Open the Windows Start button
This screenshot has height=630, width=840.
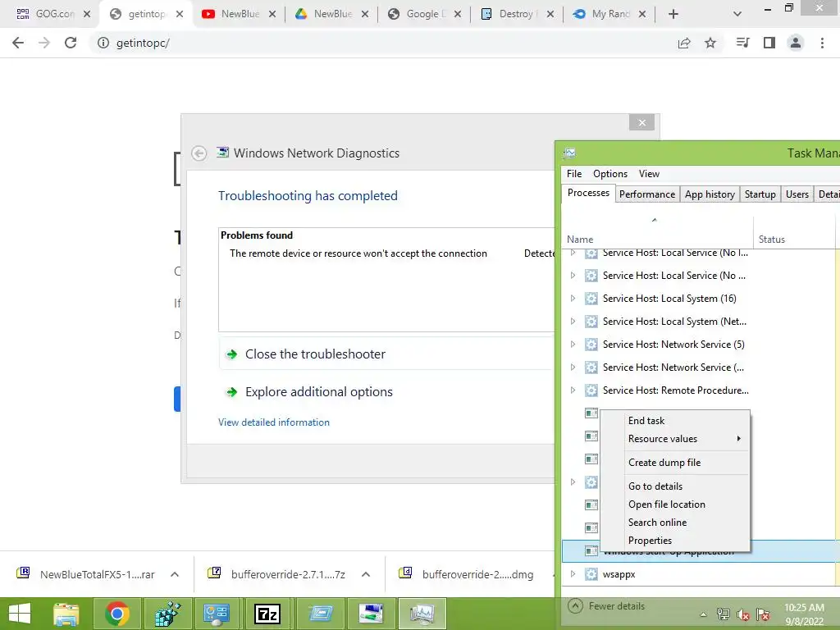pyautogui.click(x=20, y=614)
